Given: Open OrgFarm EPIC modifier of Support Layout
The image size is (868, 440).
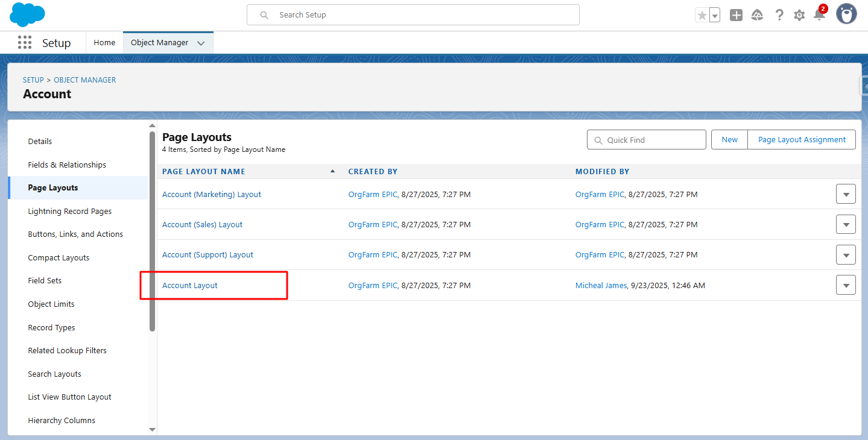Looking at the screenshot, I should coord(600,255).
